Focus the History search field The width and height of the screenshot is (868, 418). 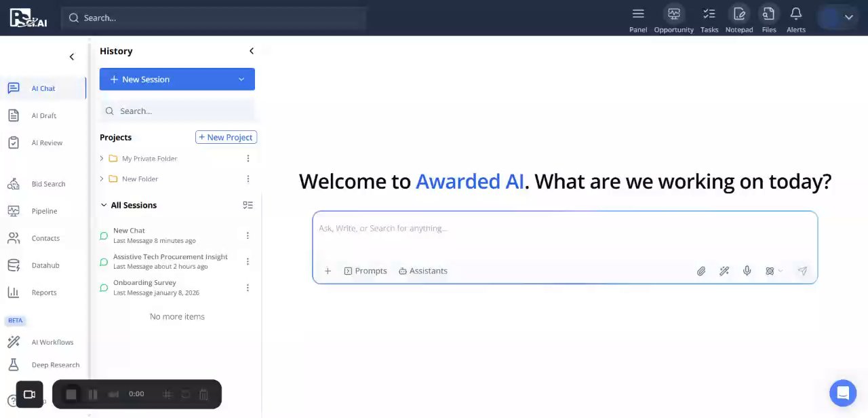(x=177, y=111)
